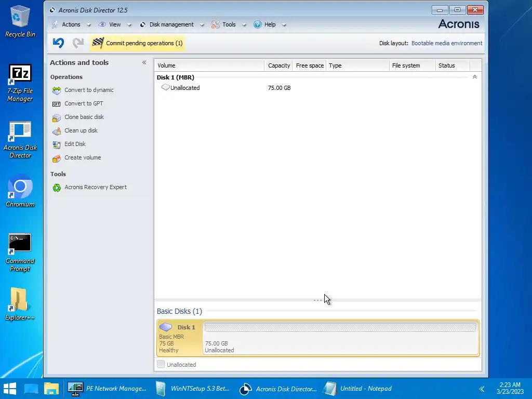Click dropdown arrow next to Disk management
This screenshot has height=399, width=532.
(202, 25)
